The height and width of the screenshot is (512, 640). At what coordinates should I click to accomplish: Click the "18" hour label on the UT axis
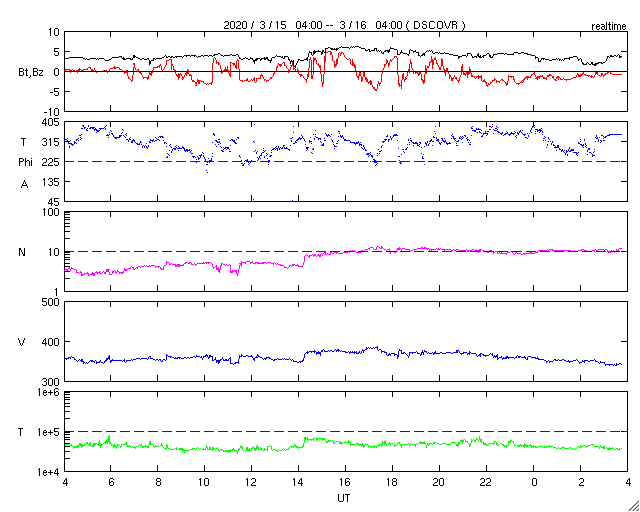(392, 482)
